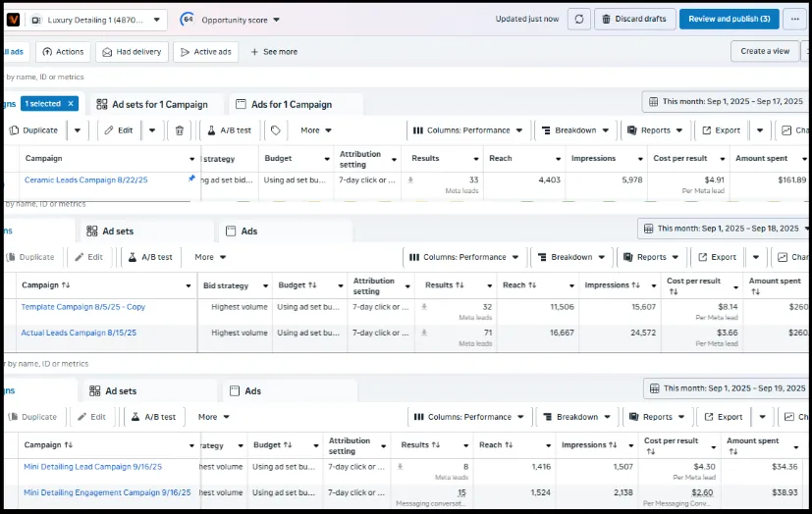Click the refresh icon beside Updated just now
The width and height of the screenshot is (812, 514).
579,20
